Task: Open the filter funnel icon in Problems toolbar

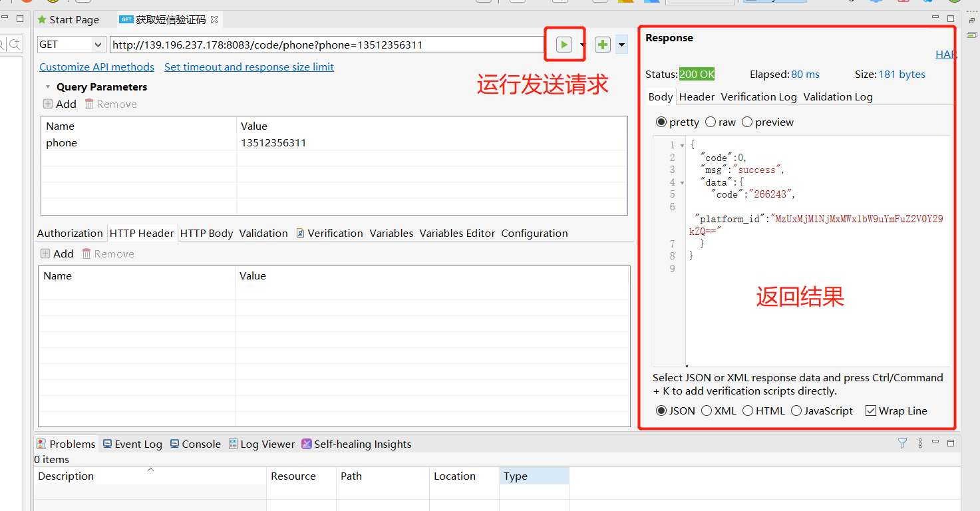Action: [x=902, y=443]
